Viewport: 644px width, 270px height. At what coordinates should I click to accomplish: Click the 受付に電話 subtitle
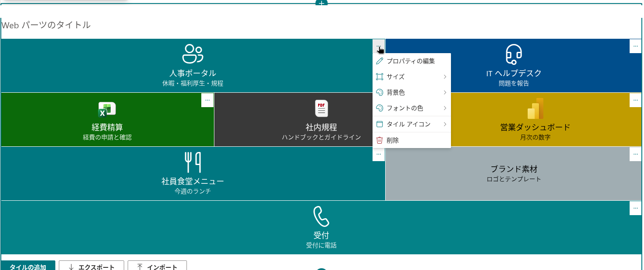321,245
